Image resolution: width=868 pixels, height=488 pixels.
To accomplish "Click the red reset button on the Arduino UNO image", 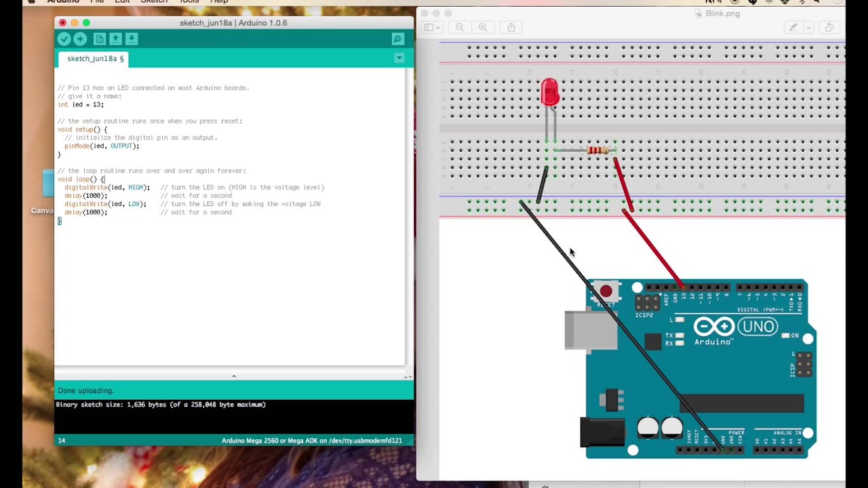I will (x=606, y=291).
